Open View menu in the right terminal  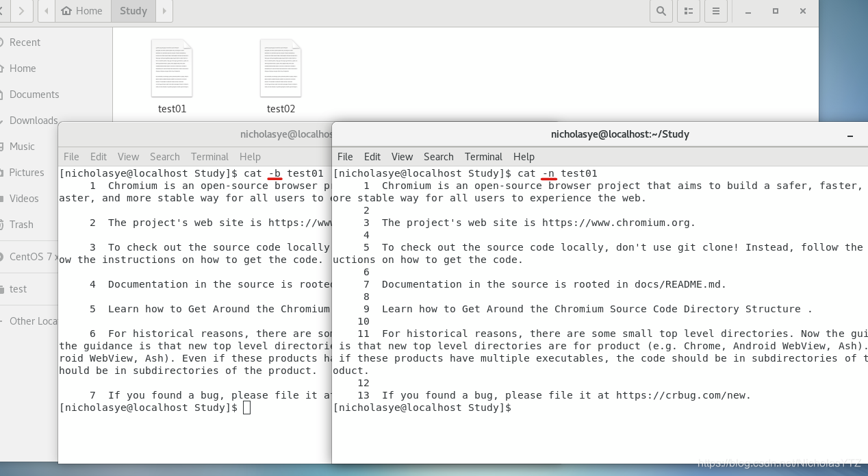coord(402,157)
